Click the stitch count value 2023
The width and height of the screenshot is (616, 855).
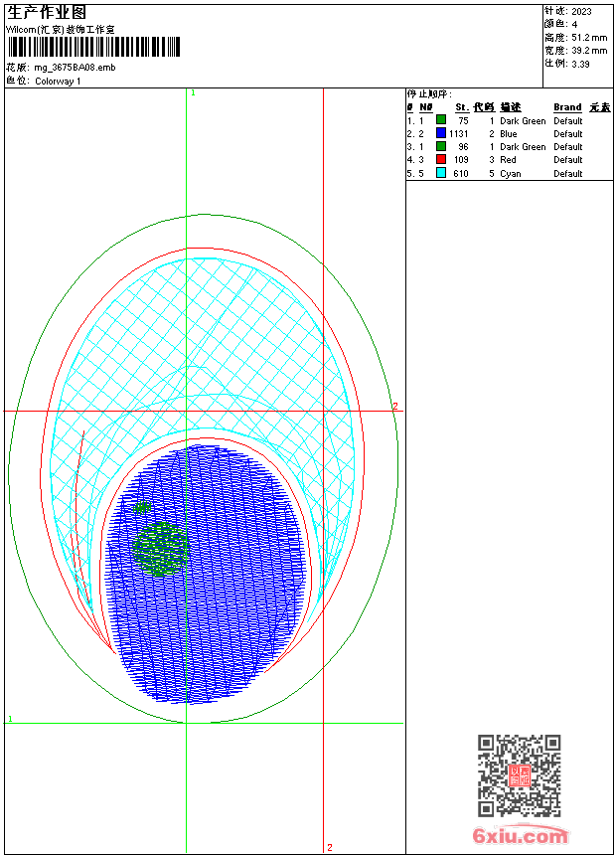(x=581, y=12)
